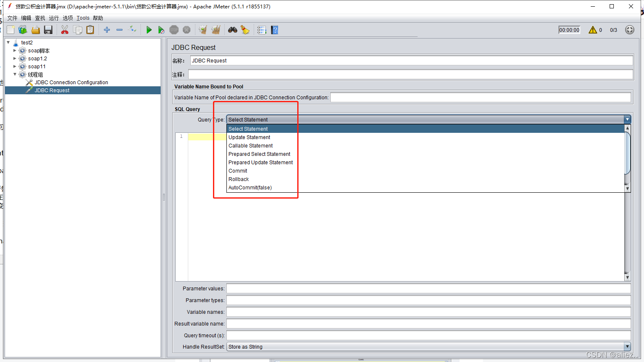The height and width of the screenshot is (362, 644).
Task: Select the test2 test plan node
Action: tap(27, 43)
